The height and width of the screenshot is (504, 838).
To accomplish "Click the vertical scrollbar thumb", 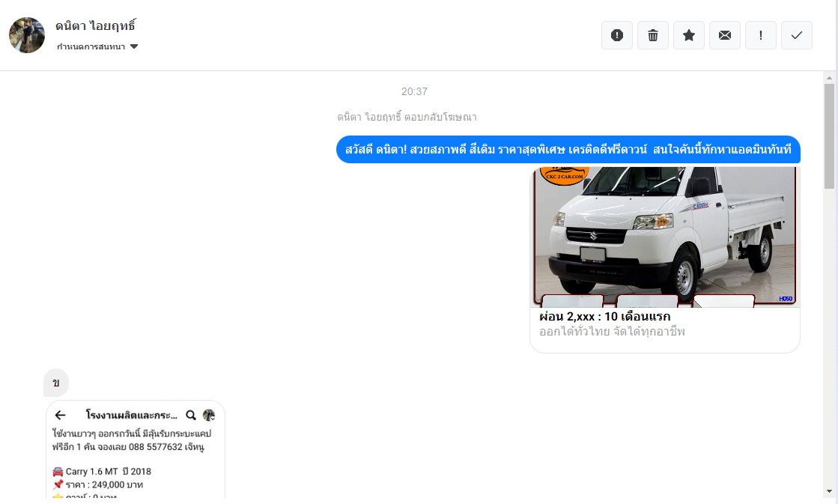I will pyautogui.click(x=829, y=136).
